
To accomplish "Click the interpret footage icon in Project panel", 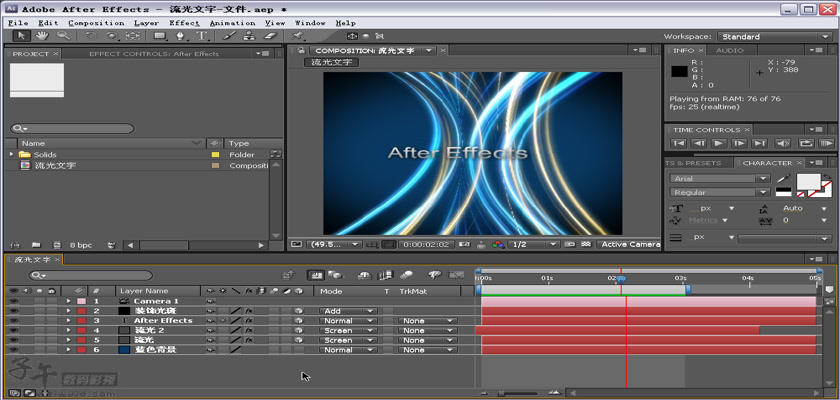I will click(x=15, y=245).
